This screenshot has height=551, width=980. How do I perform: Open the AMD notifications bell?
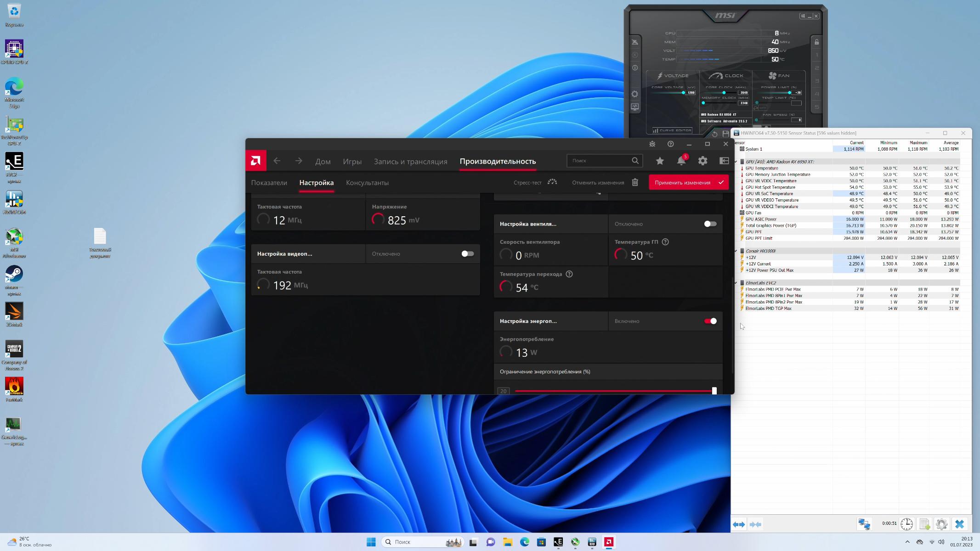(x=681, y=161)
